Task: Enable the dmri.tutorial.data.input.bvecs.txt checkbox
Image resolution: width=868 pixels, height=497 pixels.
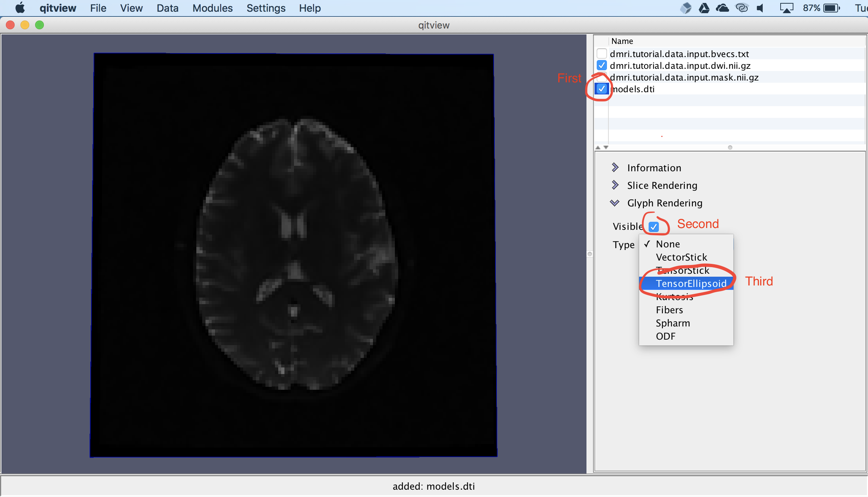Action: tap(601, 54)
